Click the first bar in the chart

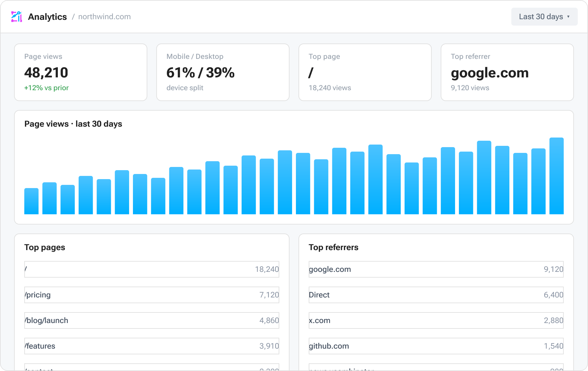(x=31, y=201)
